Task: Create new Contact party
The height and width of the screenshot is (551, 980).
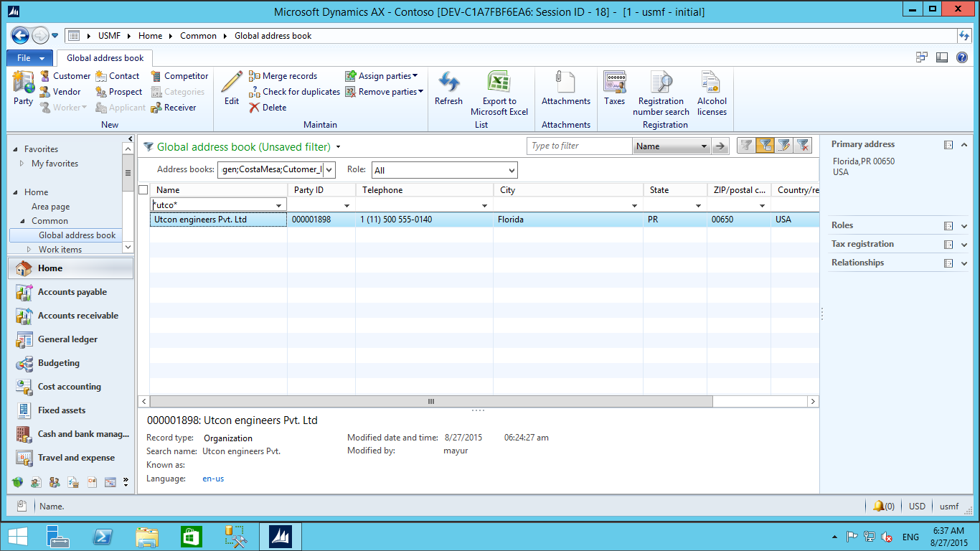Action: coord(117,76)
